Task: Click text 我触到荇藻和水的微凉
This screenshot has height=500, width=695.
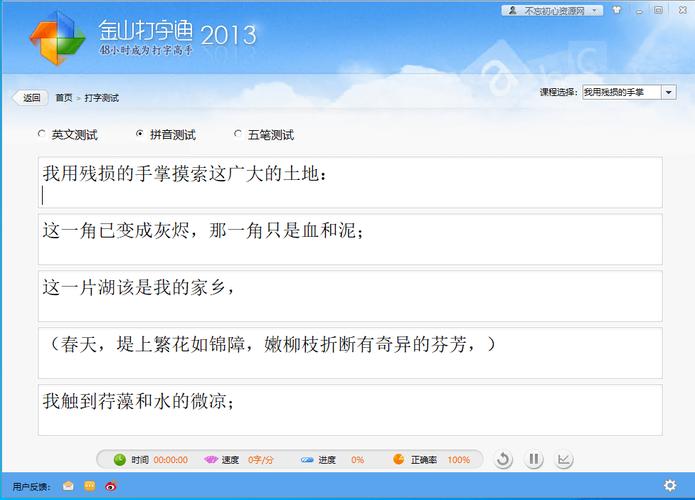Action: point(138,401)
